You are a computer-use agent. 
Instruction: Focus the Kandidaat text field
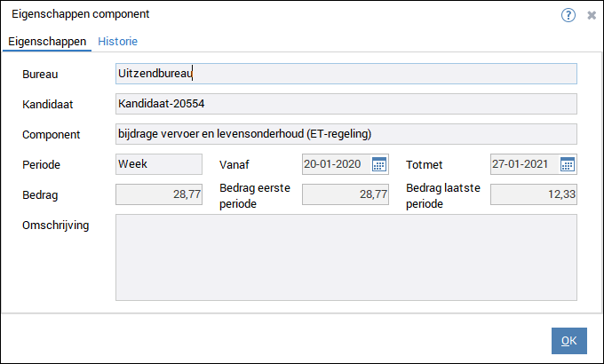pyautogui.click(x=346, y=104)
